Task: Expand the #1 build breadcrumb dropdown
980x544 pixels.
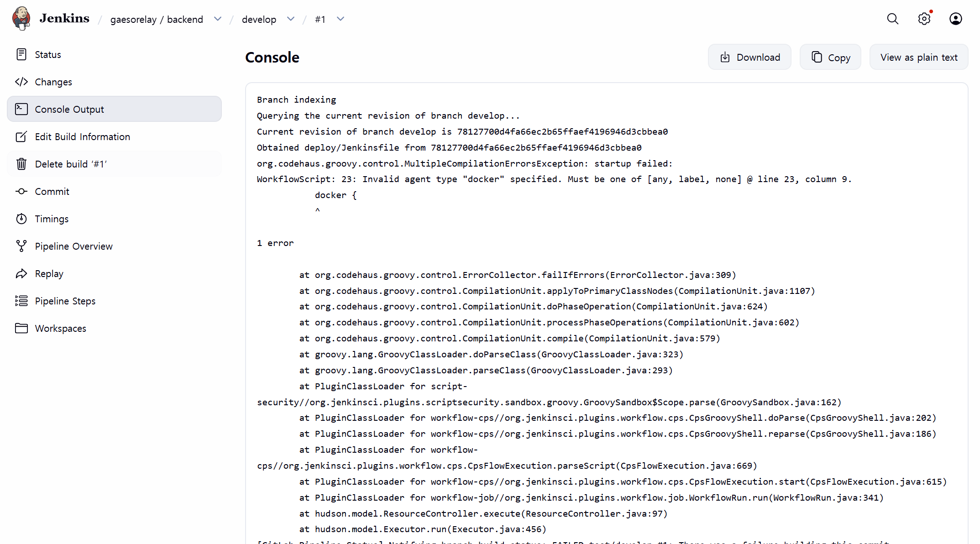Action: 341,19
